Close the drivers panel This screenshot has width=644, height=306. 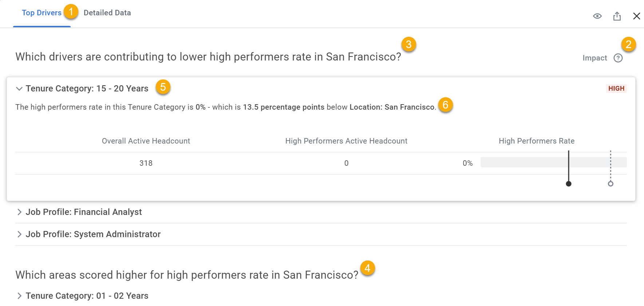point(636,16)
